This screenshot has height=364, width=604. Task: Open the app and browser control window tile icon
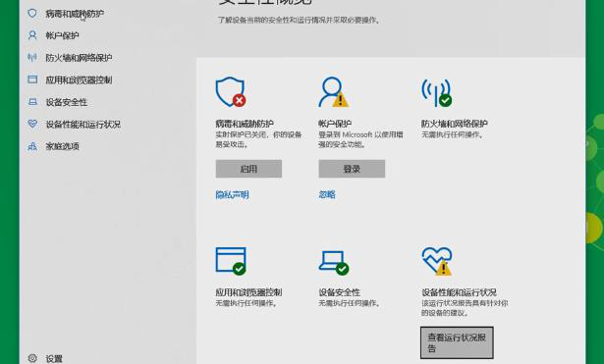(231, 261)
